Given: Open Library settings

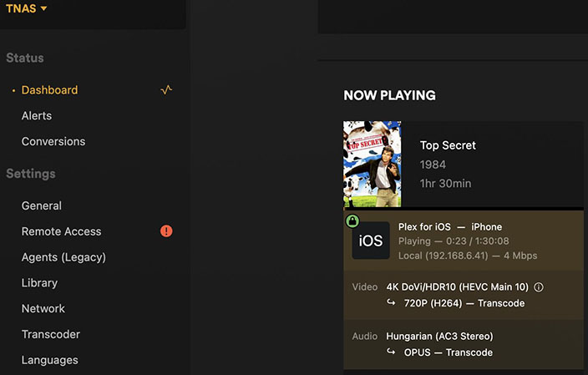Looking at the screenshot, I should coord(39,283).
